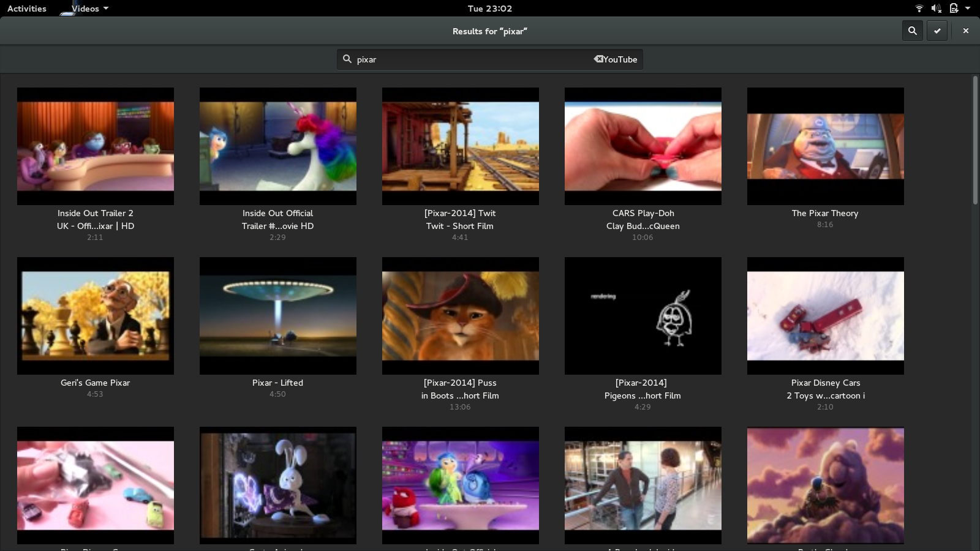Click the magnifier icon in search field
This screenshot has width=980, height=551.
(x=347, y=59)
